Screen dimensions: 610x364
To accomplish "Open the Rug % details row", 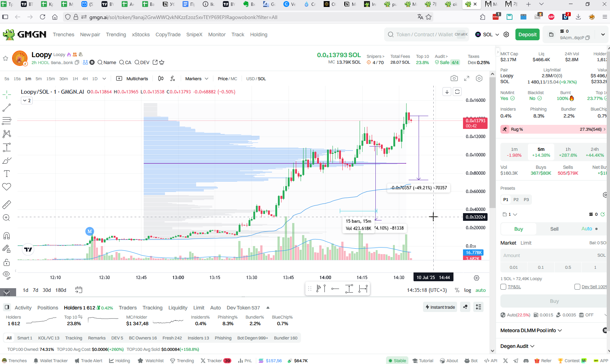I will click(x=553, y=129).
